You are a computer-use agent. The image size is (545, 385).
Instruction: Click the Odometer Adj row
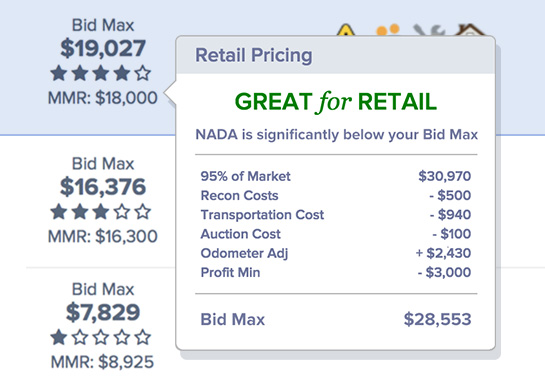coord(336,253)
